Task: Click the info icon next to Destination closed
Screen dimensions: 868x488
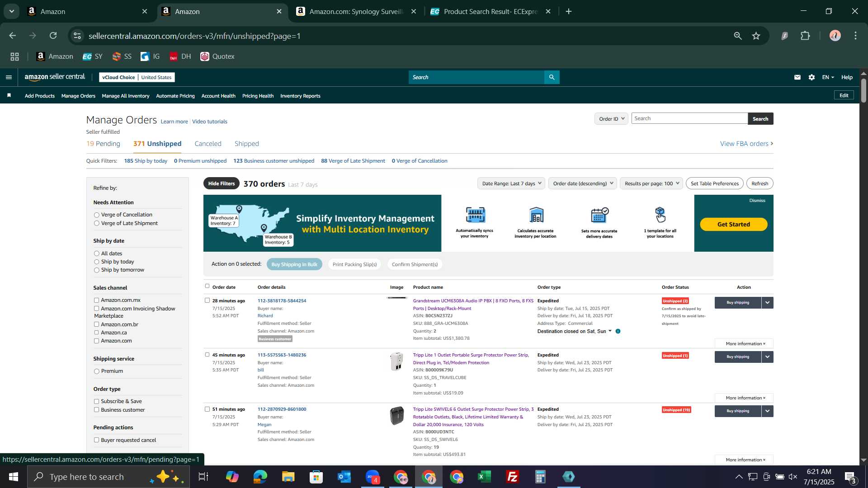Action: (x=618, y=331)
